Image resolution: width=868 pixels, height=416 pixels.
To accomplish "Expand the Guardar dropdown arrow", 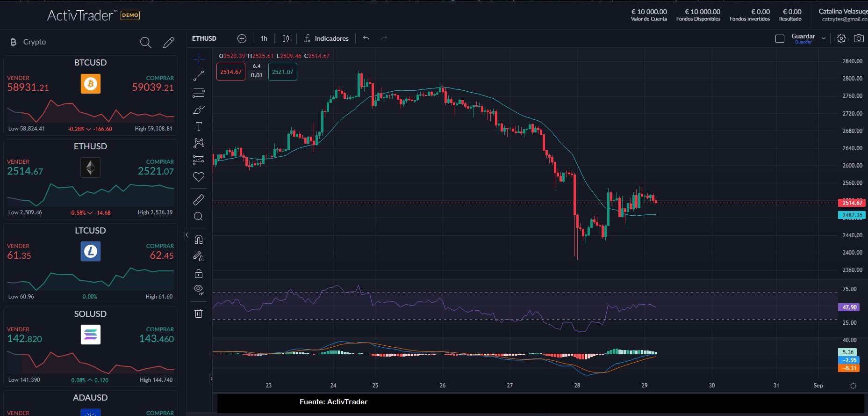I will [x=824, y=38].
